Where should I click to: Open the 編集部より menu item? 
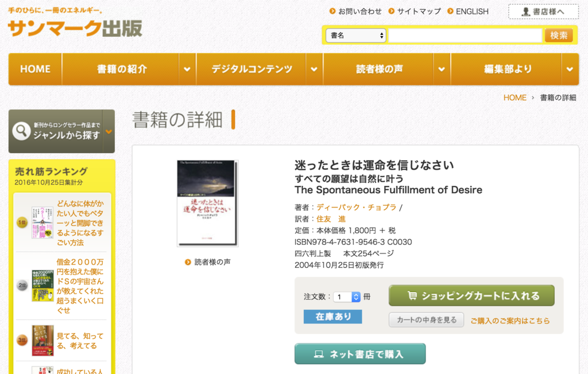[506, 69]
